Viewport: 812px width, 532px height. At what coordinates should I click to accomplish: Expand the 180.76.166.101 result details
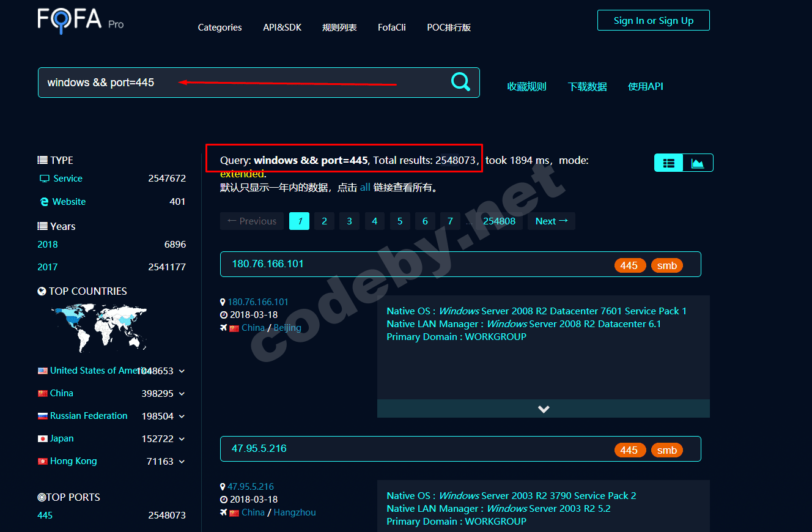(x=544, y=409)
